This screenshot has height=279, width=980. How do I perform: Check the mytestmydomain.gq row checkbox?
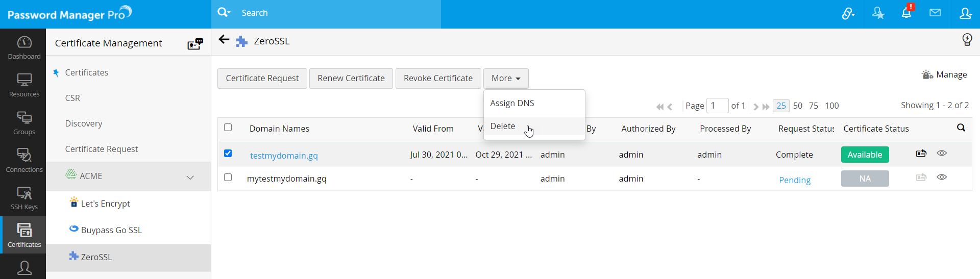228,177
